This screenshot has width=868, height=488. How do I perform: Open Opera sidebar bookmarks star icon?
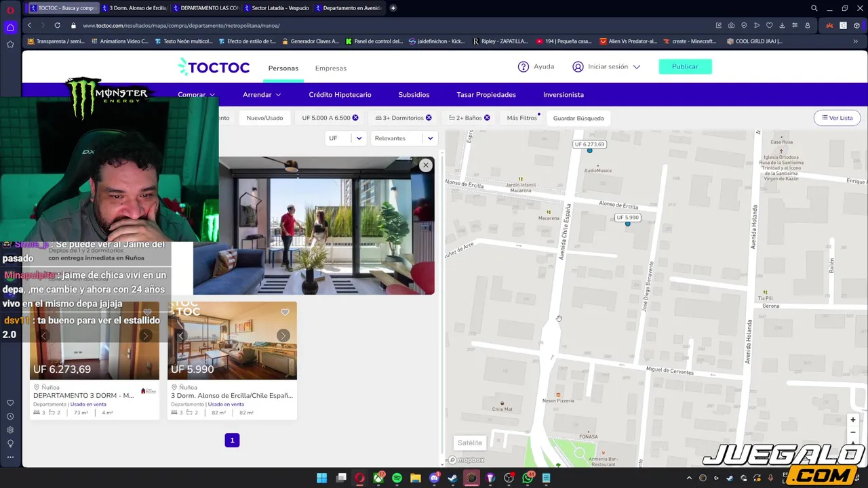[x=10, y=44]
